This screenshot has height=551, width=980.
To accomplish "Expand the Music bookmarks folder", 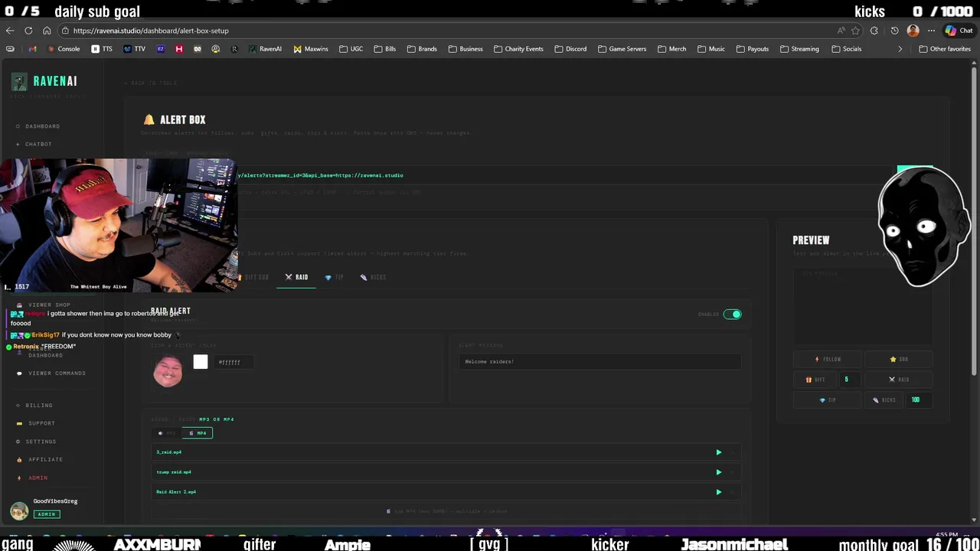I will pyautogui.click(x=711, y=49).
